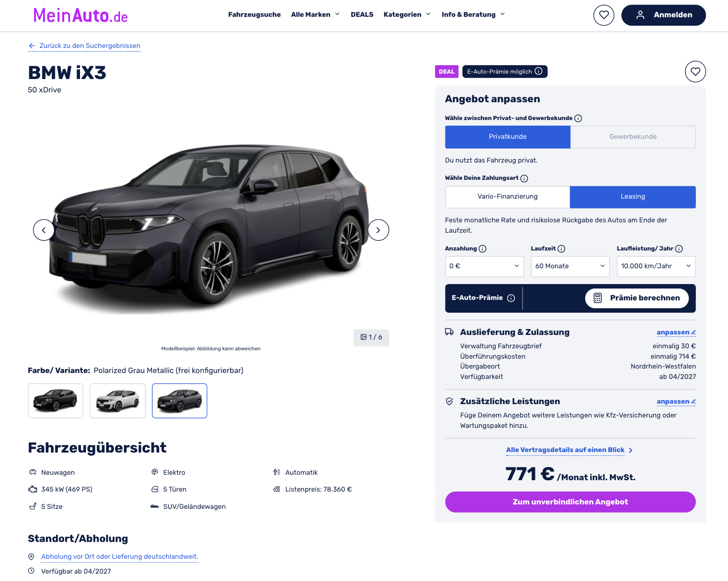This screenshot has height=581, width=728.
Task: Open the 10.000 km/Jahr mileage dropdown
Action: (656, 266)
